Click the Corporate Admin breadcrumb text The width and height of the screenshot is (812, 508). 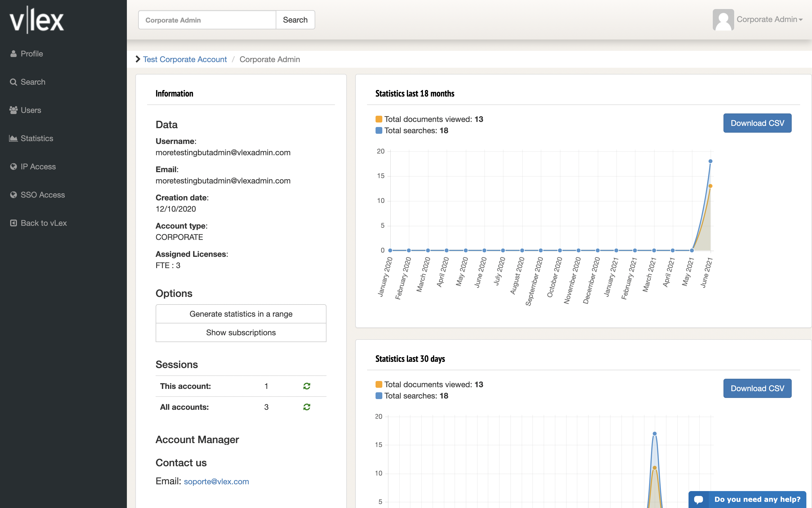click(270, 59)
